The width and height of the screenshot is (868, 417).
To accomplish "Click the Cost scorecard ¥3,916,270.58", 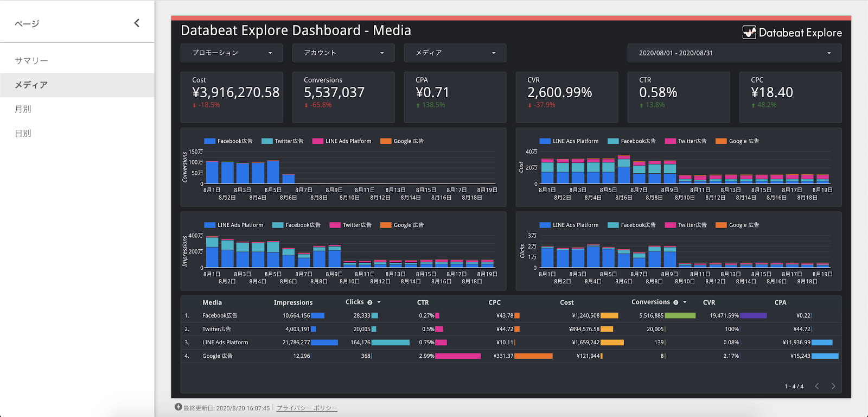I will pos(232,97).
